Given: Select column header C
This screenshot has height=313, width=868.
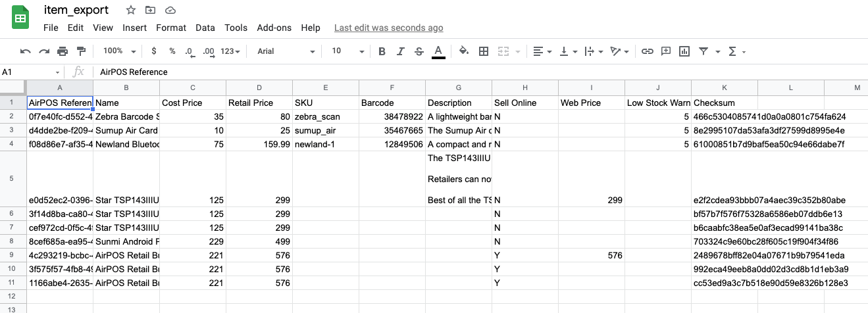Looking at the screenshot, I should [193, 87].
